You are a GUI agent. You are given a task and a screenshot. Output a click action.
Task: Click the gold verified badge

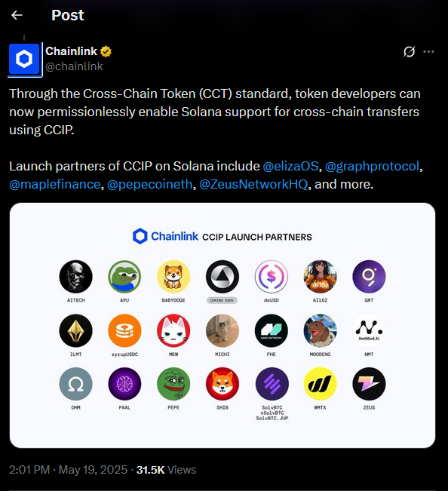click(x=106, y=51)
